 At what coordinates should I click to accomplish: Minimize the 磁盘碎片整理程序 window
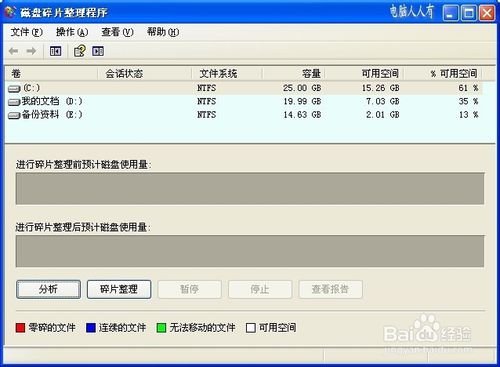(450, 13)
